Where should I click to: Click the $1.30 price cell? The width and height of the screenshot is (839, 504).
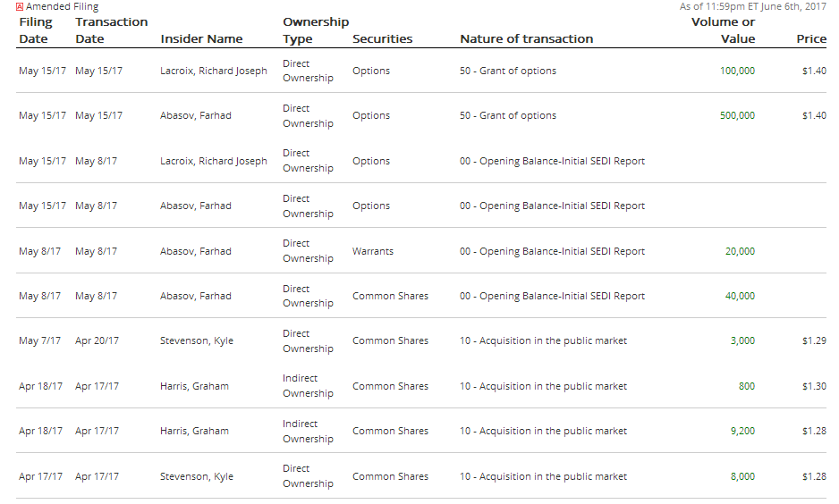(x=814, y=386)
